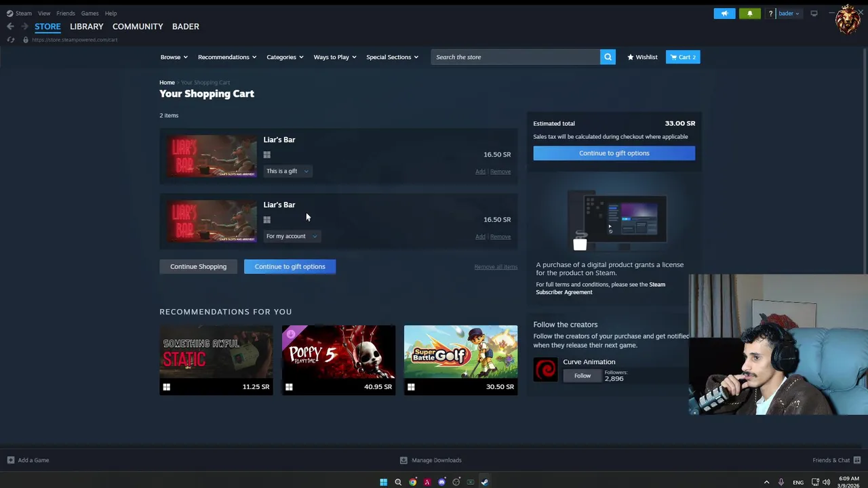
Task: Click the search magnifier button
Action: pyautogui.click(x=608, y=57)
